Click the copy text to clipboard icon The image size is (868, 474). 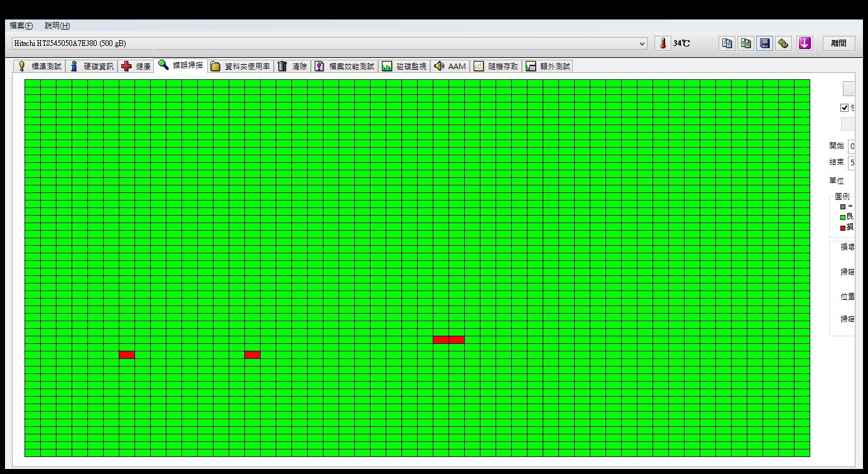tap(727, 43)
